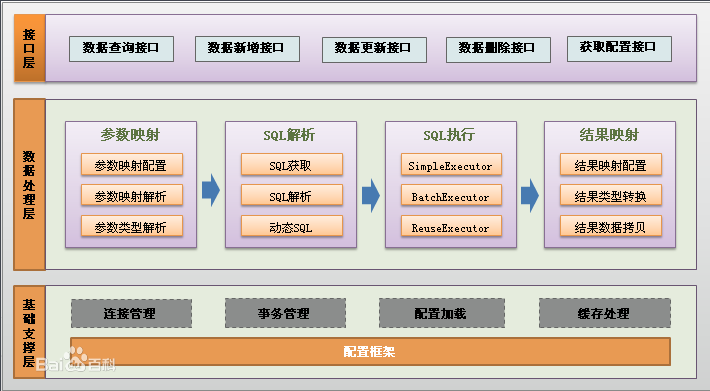710x391 pixels.
Task: Click the dashed 连接管理 box
Action: point(131,313)
